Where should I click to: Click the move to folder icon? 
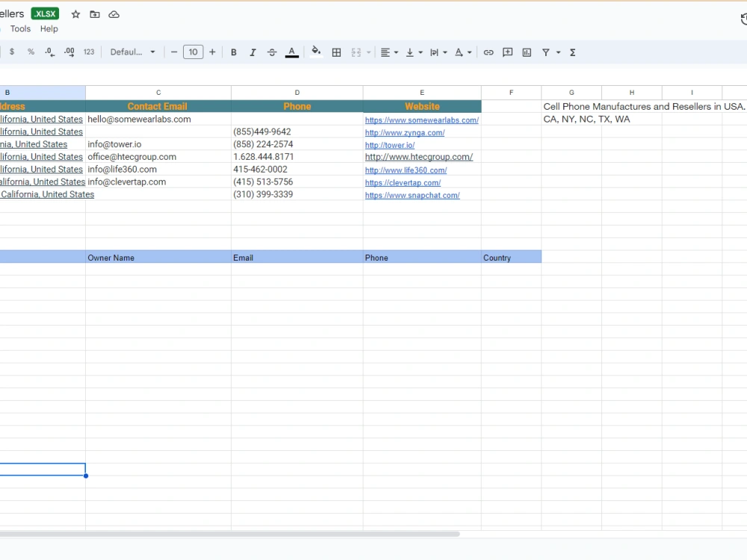tap(95, 14)
